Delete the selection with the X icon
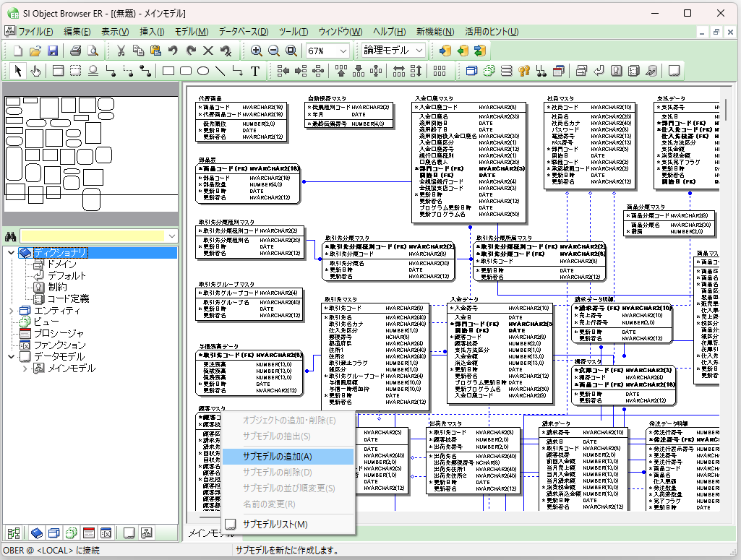This screenshot has height=560, width=741. (208, 51)
